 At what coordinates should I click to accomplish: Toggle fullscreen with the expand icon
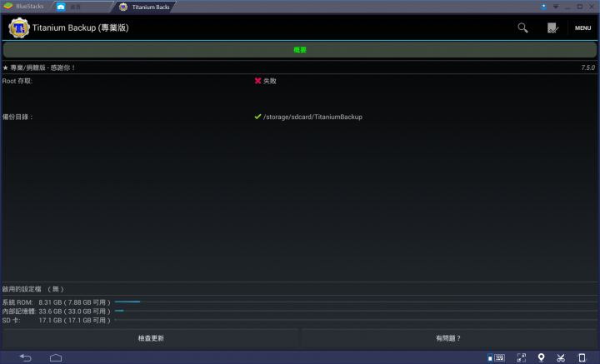[x=522, y=358]
